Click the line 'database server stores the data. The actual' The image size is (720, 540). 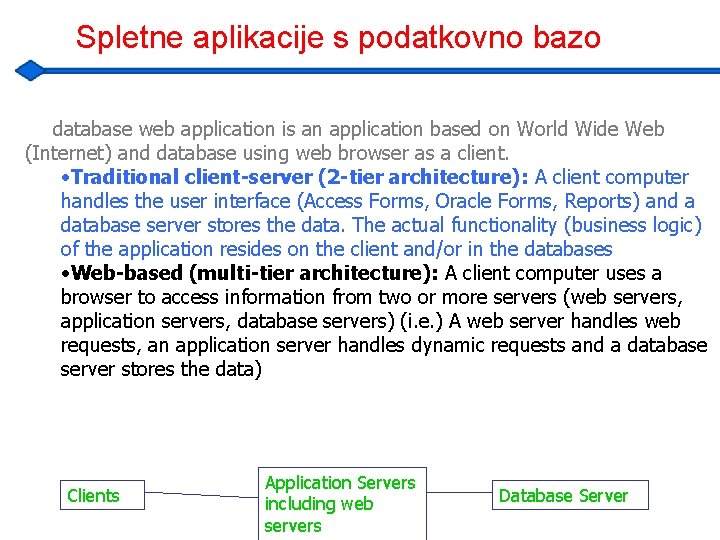[x=253, y=225]
